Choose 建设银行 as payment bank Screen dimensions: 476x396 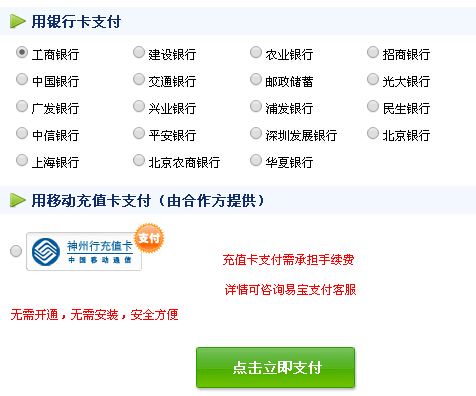[139, 53]
